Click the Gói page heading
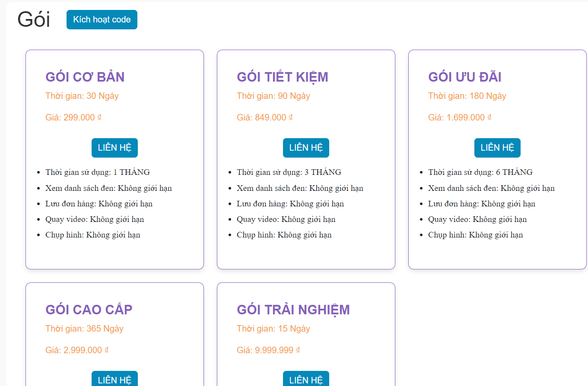 [x=34, y=19]
